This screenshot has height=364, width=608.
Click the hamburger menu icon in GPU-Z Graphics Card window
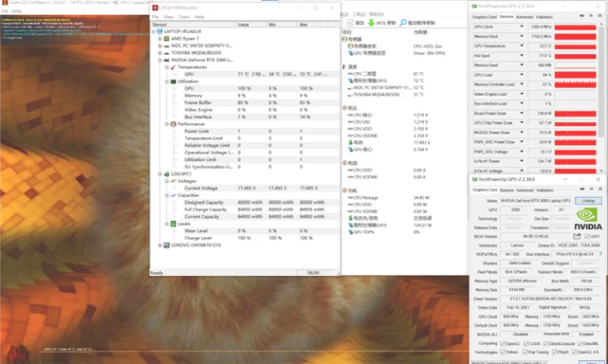coord(599,189)
